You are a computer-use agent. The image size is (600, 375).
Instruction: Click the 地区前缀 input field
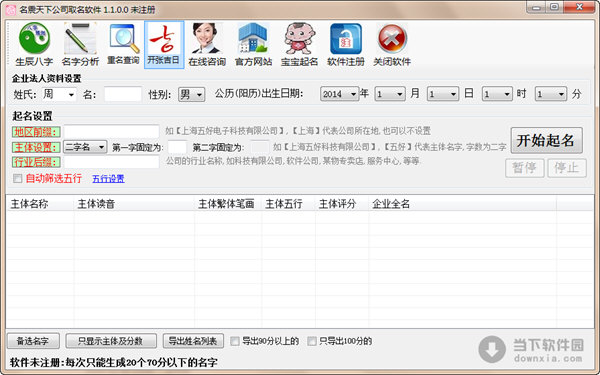(111, 131)
